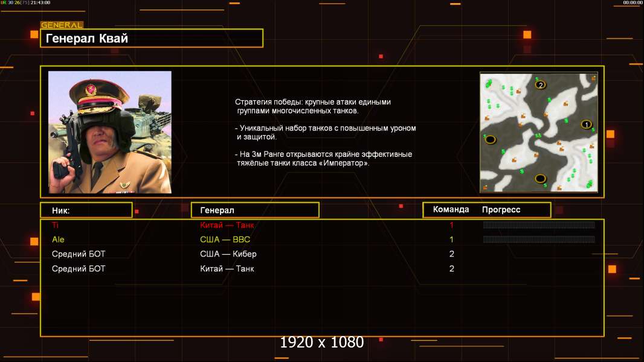Click Ale's loading progress bar
This screenshot has width=644, height=362.
coord(539,240)
